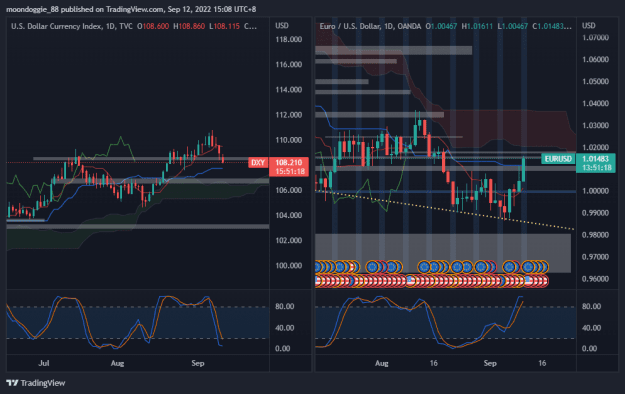Image resolution: width=625 pixels, height=394 pixels.
Task: Click the rightmost US flag economic event icon
Action: 543,281
